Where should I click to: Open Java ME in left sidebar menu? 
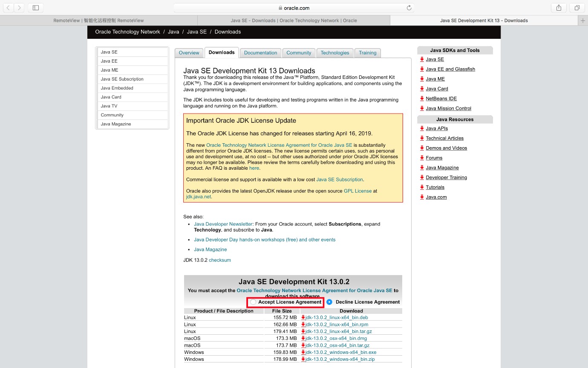[133, 70]
